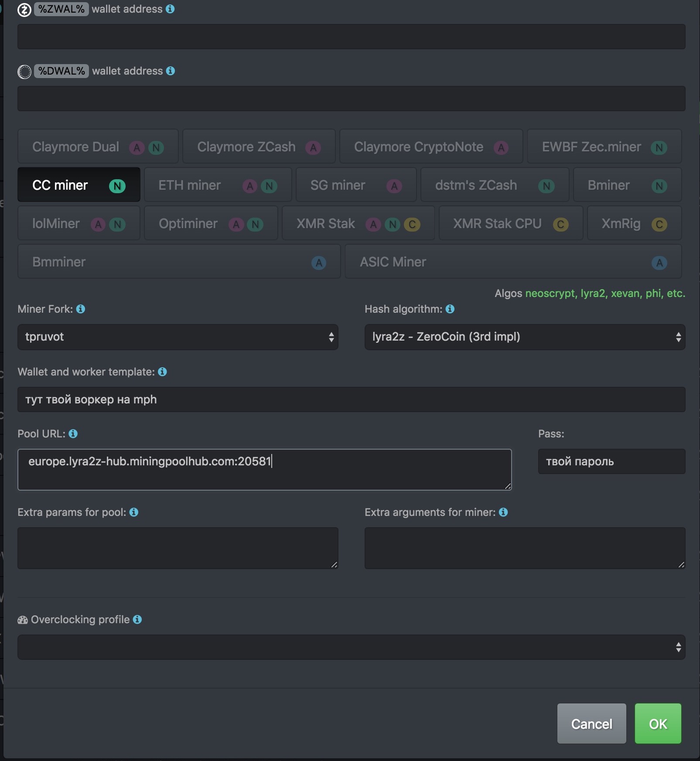Click the C badge on XMR Stak CPU
The image size is (700, 761).
[x=561, y=225]
